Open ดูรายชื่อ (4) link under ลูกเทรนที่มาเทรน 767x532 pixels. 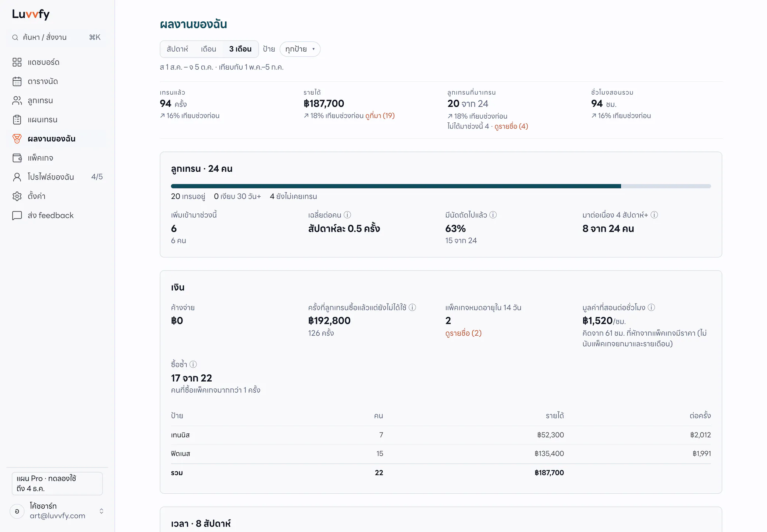[511, 126]
